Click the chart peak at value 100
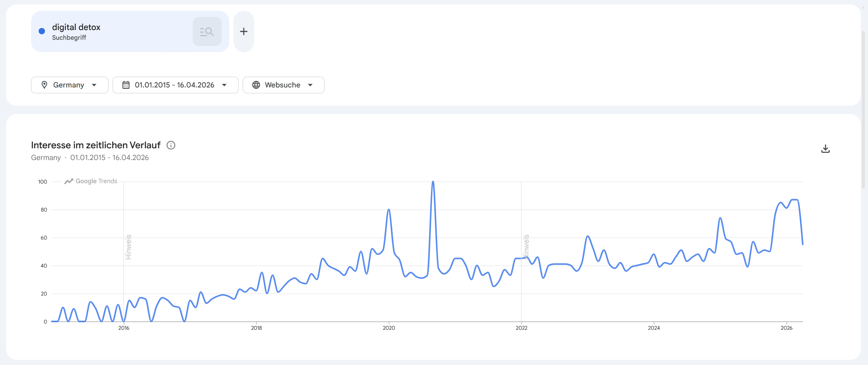This screenshot has height=365, width=868. [x=433, y=182]
